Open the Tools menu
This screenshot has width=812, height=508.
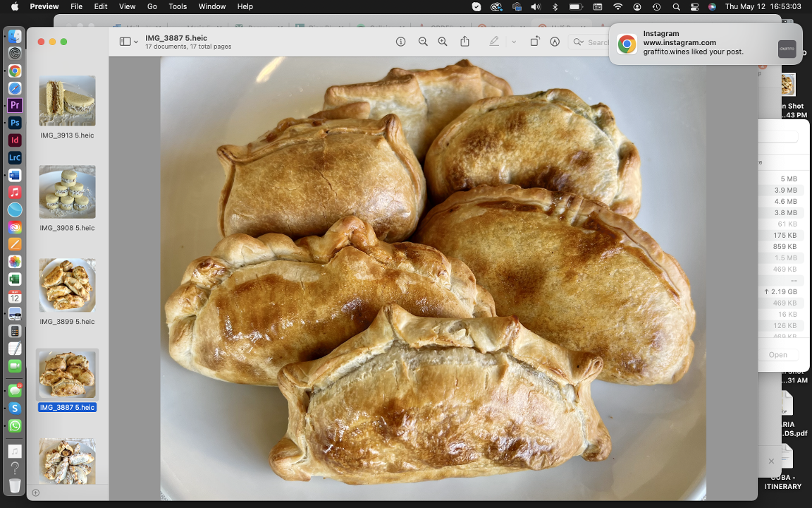click(178, 6)
